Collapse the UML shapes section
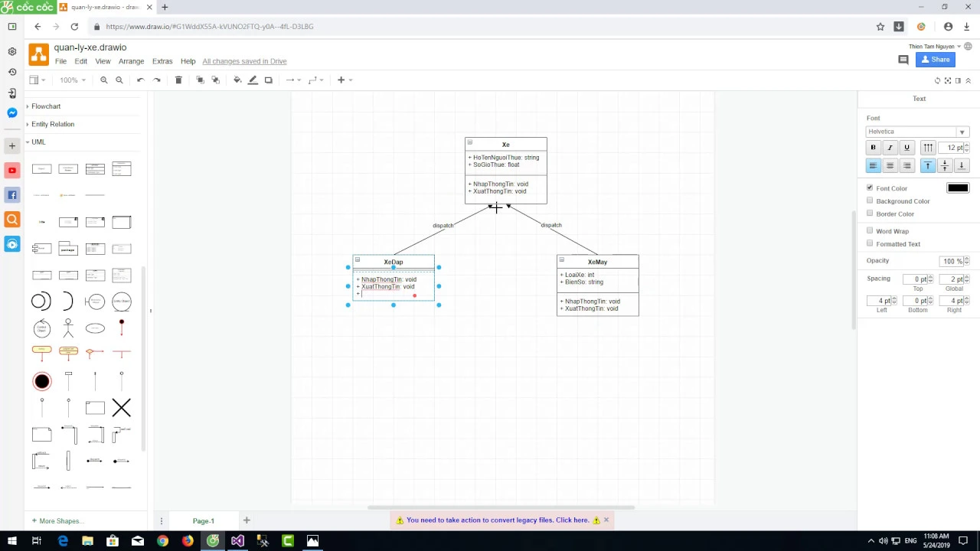The height and width of the screenshot is (551, 980). coord(38,142)
